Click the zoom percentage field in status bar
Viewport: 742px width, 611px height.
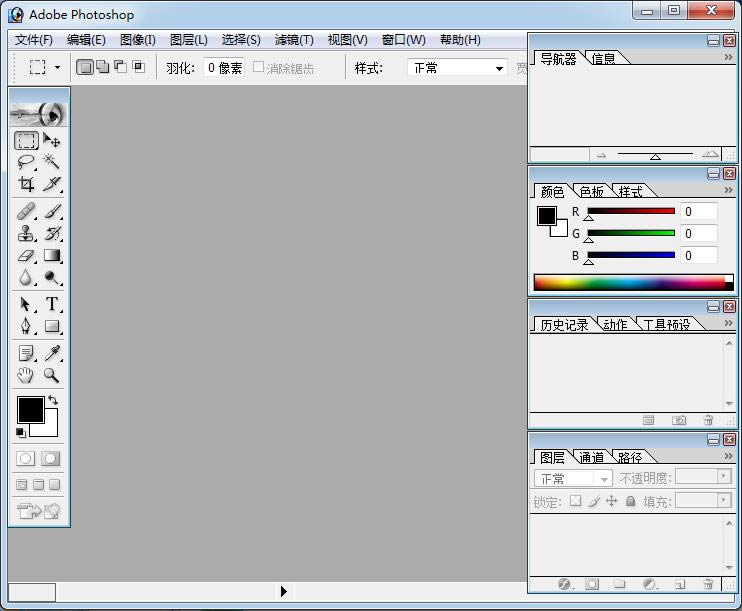32,592
